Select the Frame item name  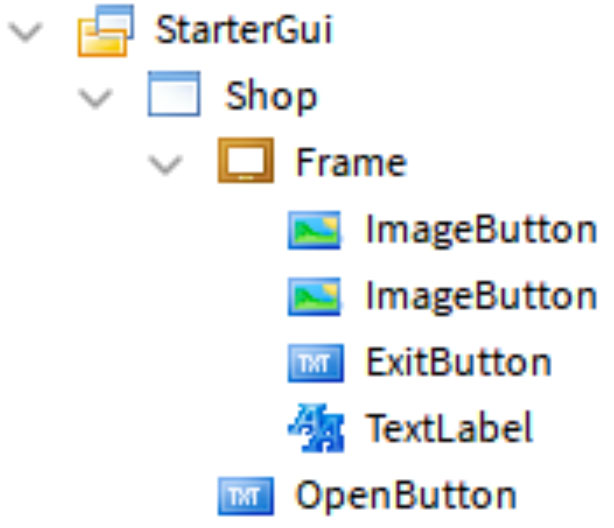[351, 162]
